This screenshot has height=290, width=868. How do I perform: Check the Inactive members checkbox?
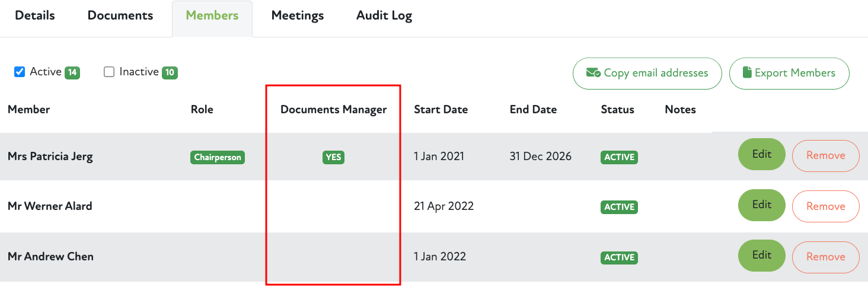coord(109,72)
